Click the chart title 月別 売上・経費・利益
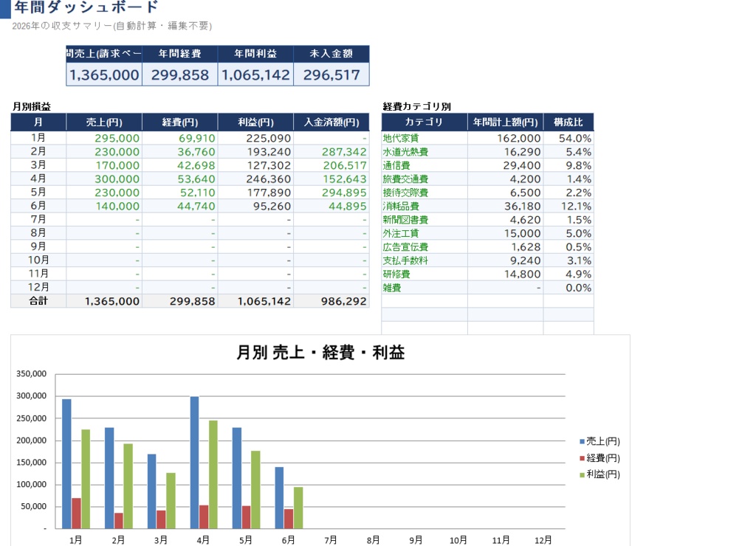 tap(320, 352)
